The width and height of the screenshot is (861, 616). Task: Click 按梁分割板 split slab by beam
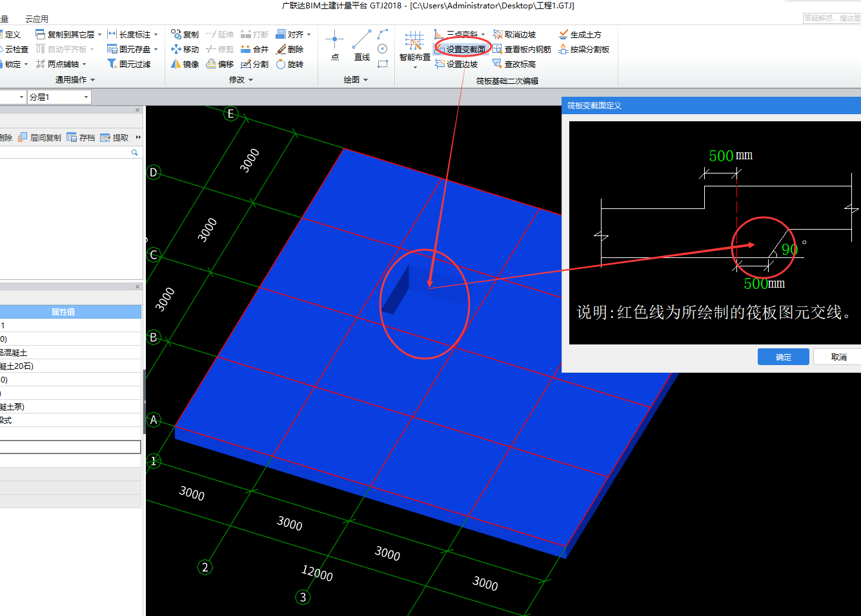point(584,50)
